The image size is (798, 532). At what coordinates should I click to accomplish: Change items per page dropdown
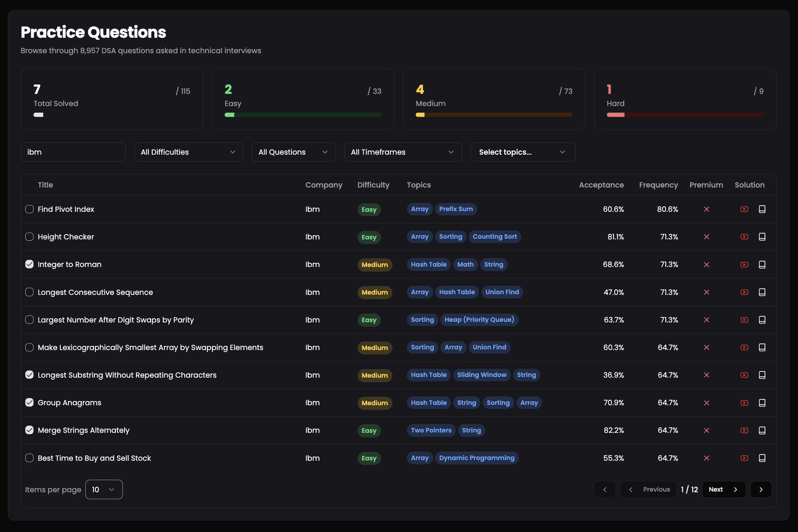[104, 490]
